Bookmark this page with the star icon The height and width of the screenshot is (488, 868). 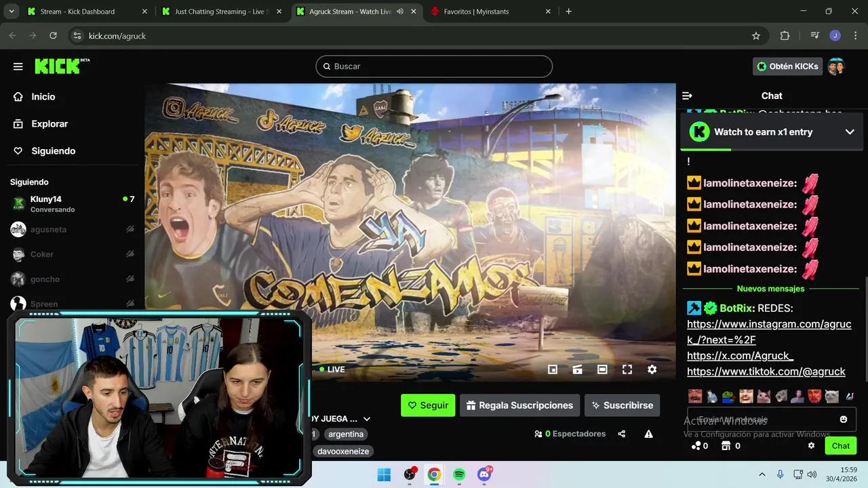756,36
